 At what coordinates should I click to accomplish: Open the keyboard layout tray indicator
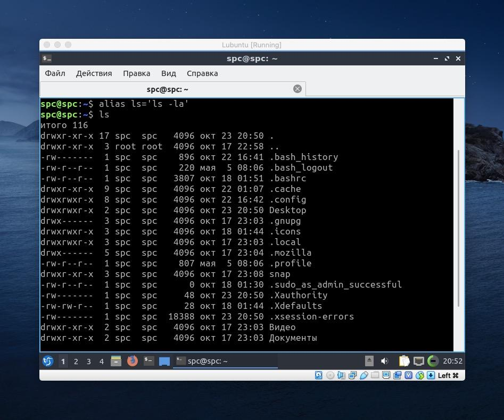419,361
